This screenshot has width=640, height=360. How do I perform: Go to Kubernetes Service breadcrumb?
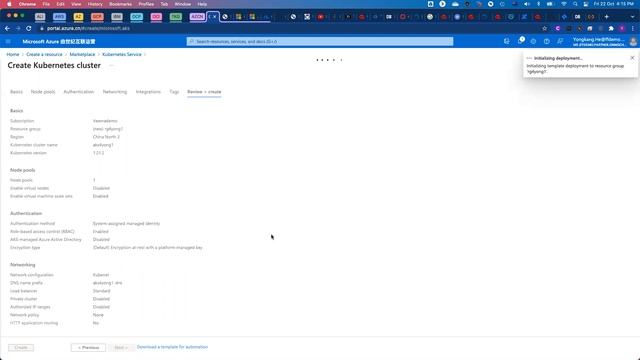[x=122, y=54]
